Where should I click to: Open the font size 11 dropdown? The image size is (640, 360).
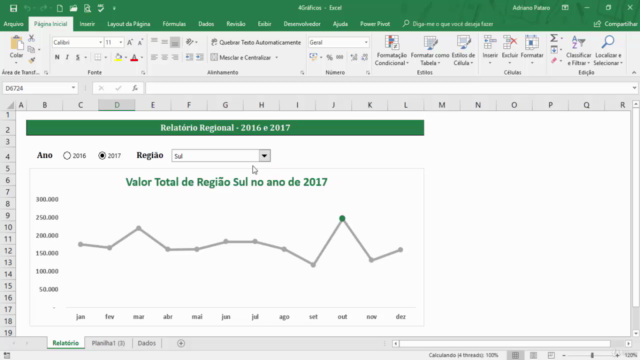tap(120, 42)
